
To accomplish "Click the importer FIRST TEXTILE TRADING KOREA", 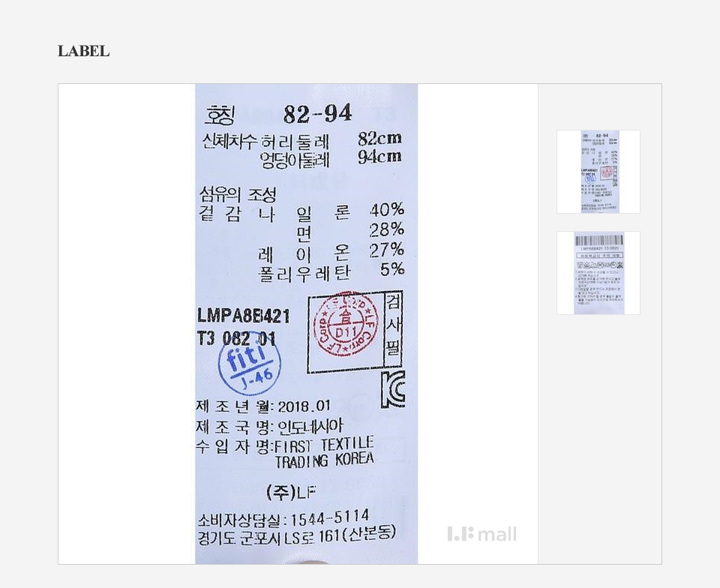I will tap(325, 452).
